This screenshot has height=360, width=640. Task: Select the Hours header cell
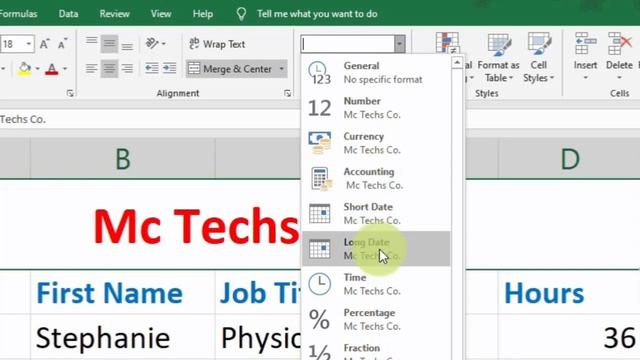569,293
